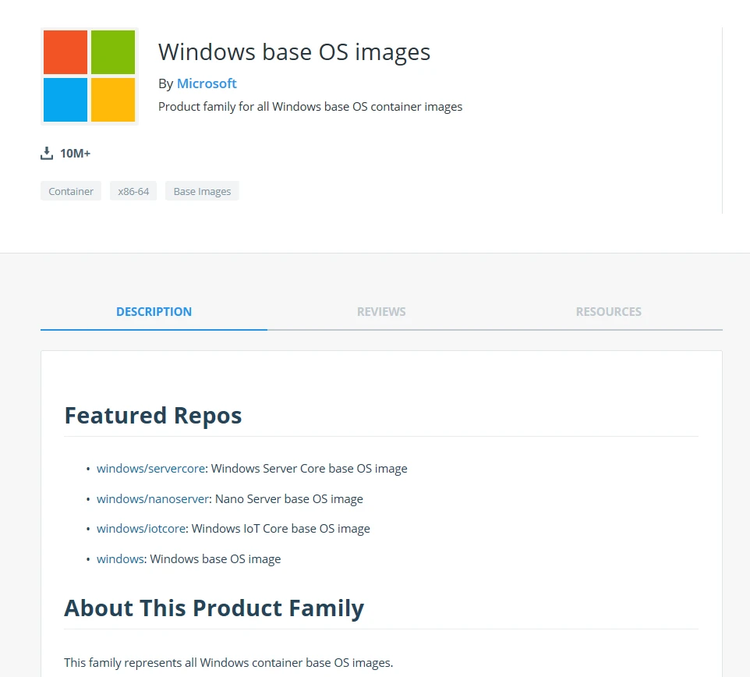Click the 'This family represents' paragraph
The width and height of the screenshot is (750, 677).
point(228,662)
